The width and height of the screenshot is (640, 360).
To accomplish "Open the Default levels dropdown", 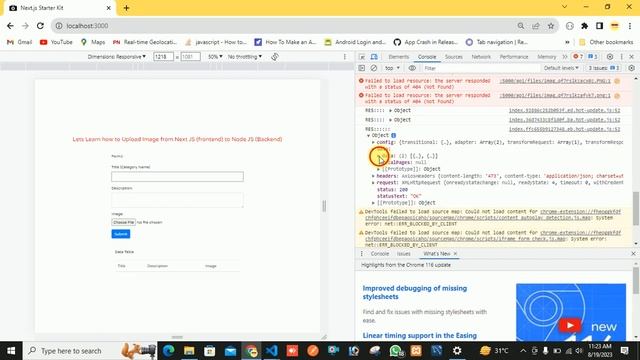I will pos(561,68).
